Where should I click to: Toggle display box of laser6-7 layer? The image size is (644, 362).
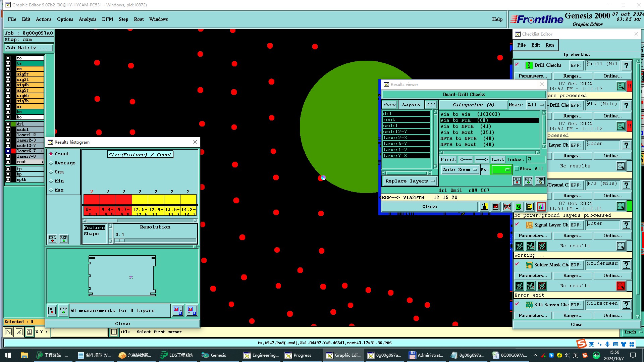click(8, 151)
